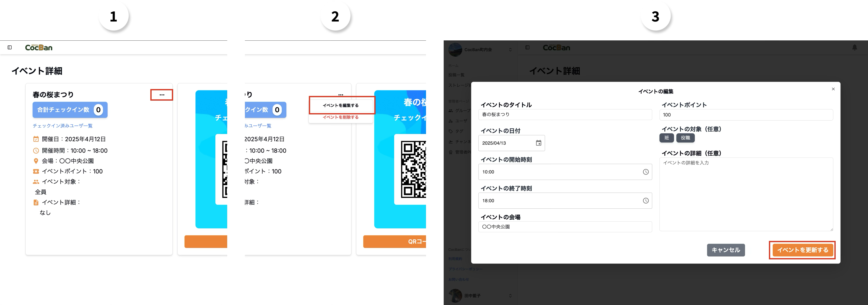Open the clock picker in イベントの開始時刻
This screenshot has width=868, height=305.
pos(646,172)
